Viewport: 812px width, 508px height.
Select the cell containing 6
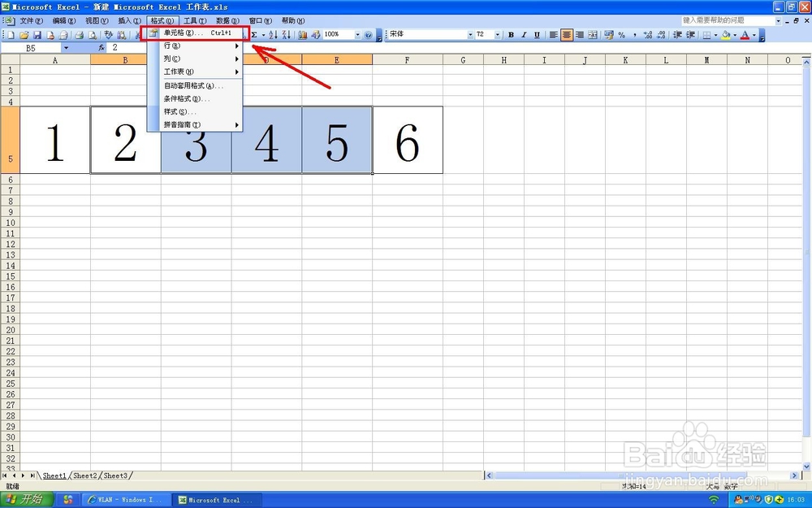(x=408, y=140)
